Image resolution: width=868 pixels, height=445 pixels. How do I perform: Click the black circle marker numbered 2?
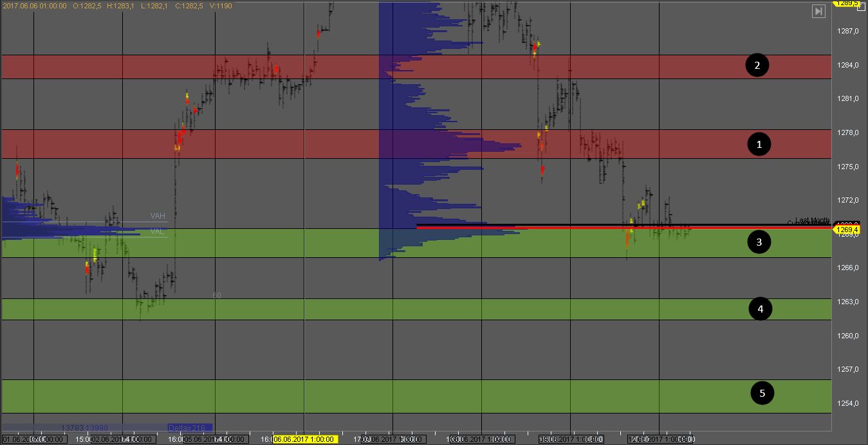(757, 65)
